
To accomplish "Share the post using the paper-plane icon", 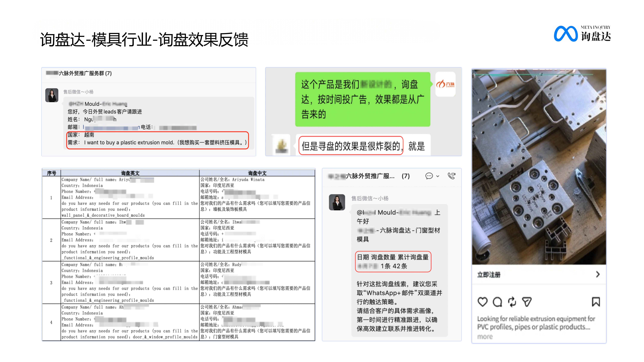I will 527,302.
